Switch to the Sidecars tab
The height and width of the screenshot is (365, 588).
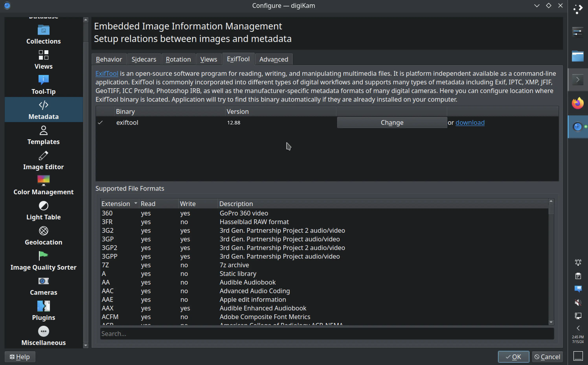click(144, 59)
